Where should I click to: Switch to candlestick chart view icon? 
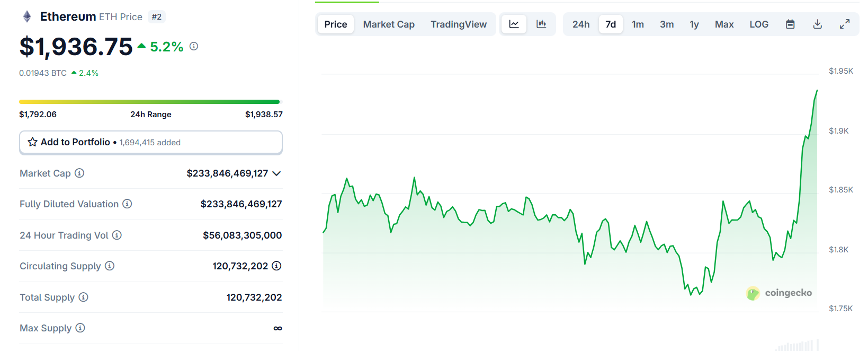(541, 24)
